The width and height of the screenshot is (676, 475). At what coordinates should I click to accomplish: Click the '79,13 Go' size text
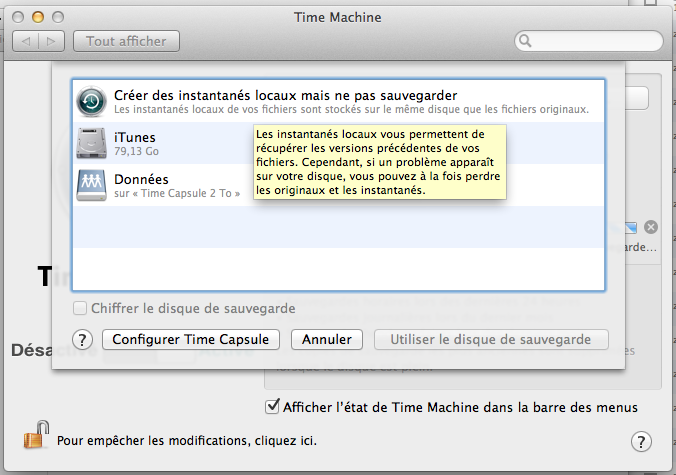pos(136,151)
